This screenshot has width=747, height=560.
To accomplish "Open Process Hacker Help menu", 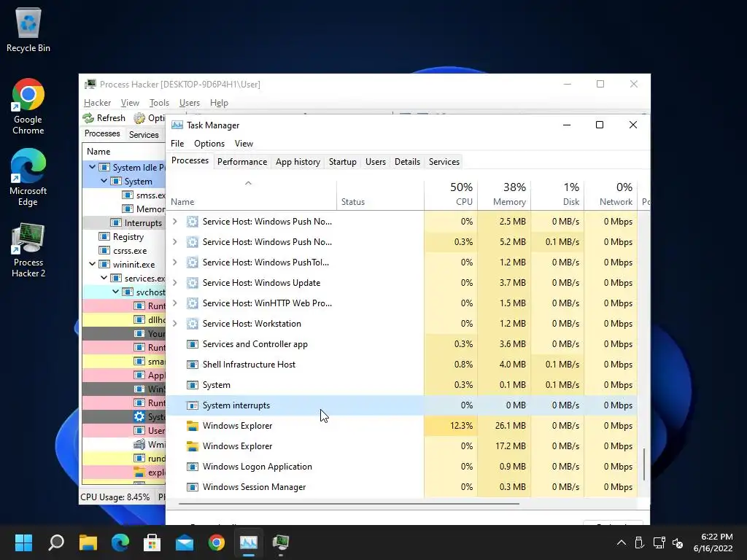I will pyautogui.click(x=219, y=103).
